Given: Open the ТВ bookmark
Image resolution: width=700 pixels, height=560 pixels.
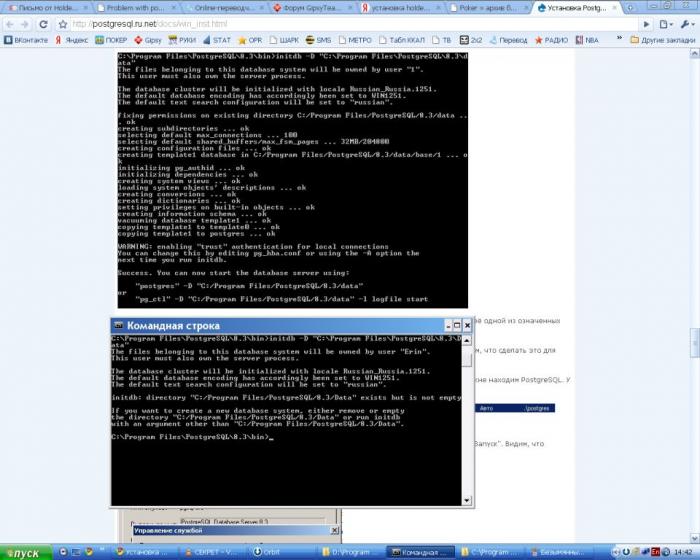Looking at the screenshot, I should 442,40.
